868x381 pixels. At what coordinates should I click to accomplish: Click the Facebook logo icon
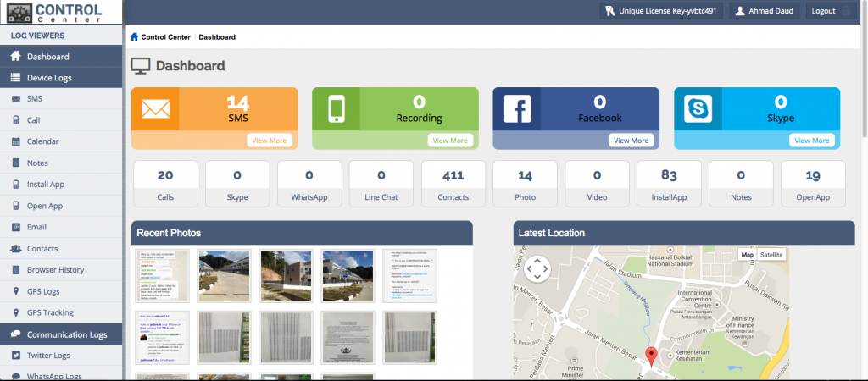click(517, 109)
